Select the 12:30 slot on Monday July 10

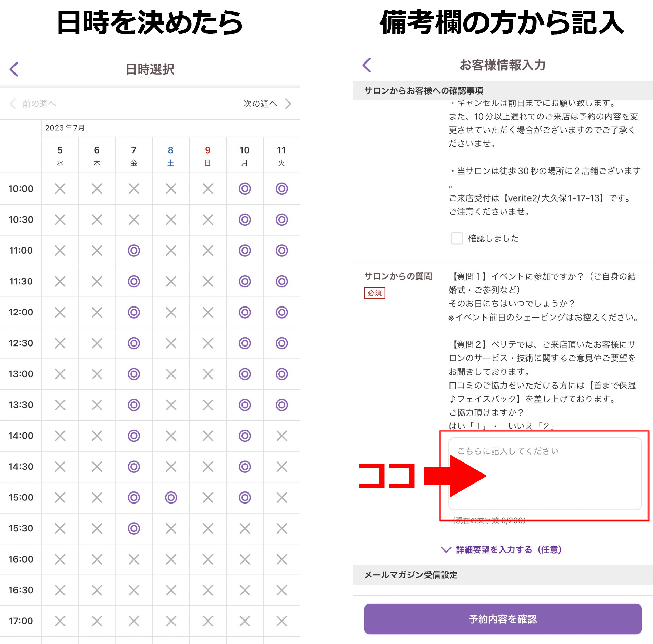pyautogui.click(x=245, y=343)
